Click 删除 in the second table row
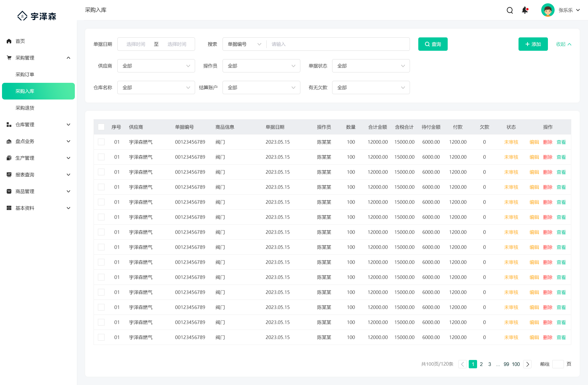Viewport: 588px width, 385px height. tap(548, 157)
